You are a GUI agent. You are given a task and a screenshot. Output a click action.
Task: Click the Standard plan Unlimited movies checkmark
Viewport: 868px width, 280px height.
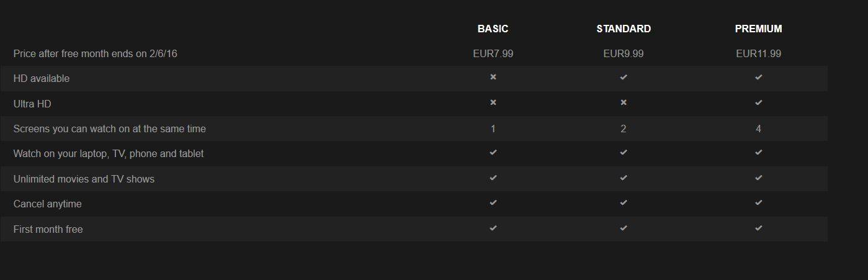tap(624, 178)
